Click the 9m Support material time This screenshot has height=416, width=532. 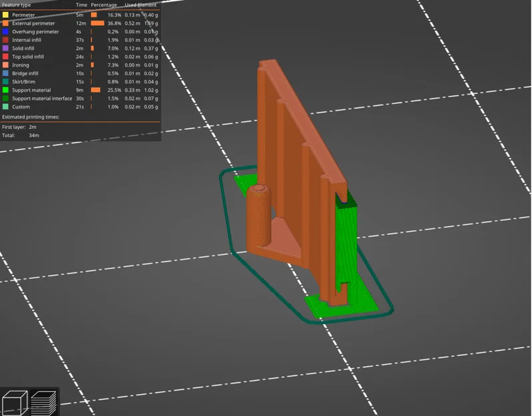click(x=80, y=90)
